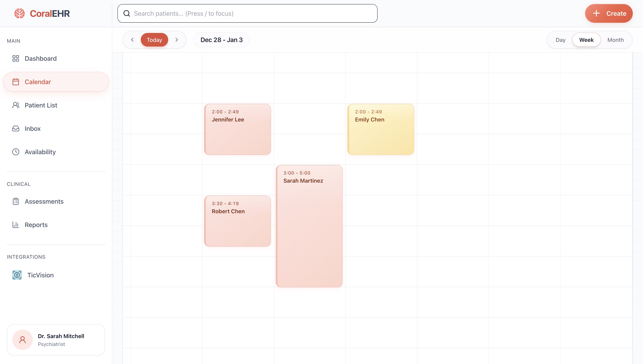Click the CoralEHR coral logo icon
This screenshot has width=643, height=364.
[x=20, y=14]
